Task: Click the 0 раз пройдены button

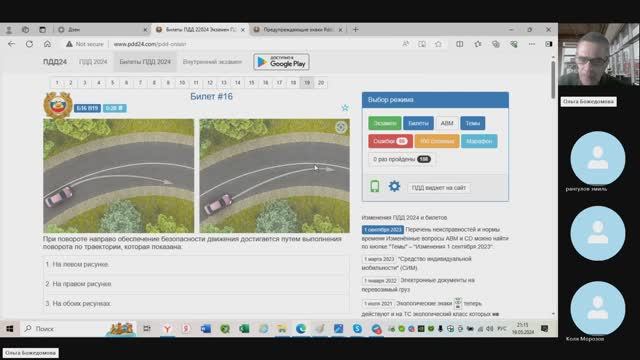Action: point(402,159)
